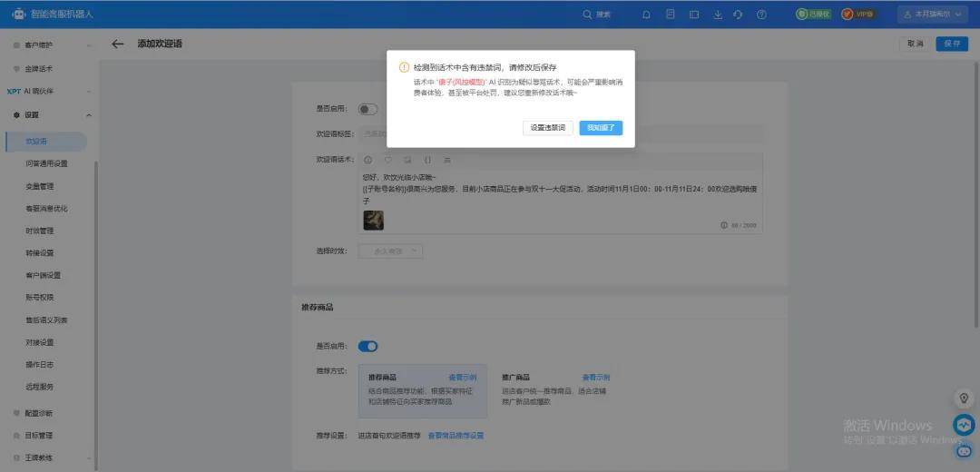Click the 保存 button at top right
Screen dimensions: 980x472
[x=952, y=44]
